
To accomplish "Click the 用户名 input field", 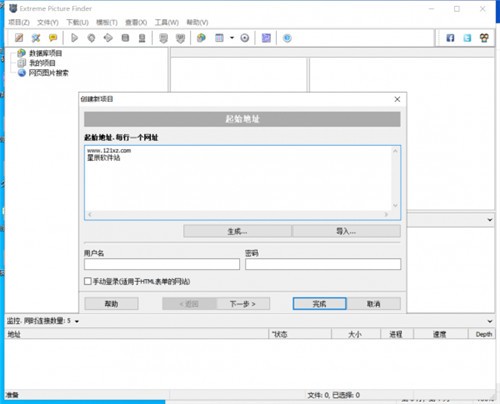I will click(x=162, y=264).
